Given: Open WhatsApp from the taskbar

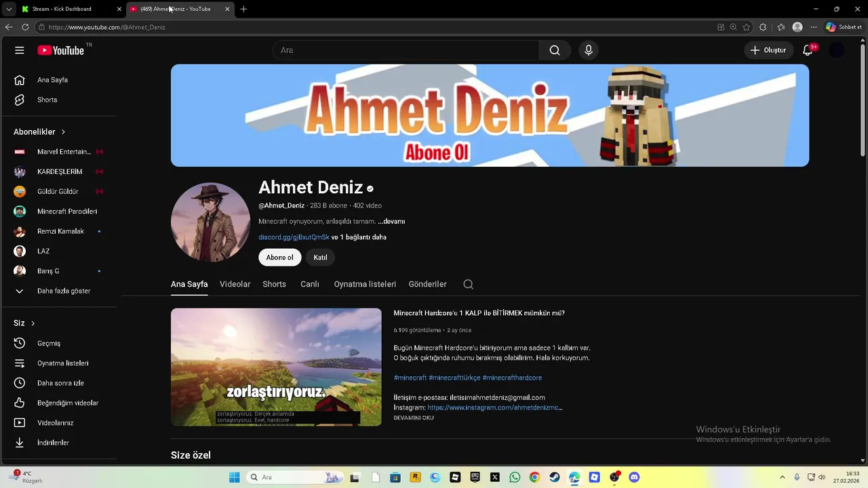Looking at the screenshot, I should [x=515, y=477].
